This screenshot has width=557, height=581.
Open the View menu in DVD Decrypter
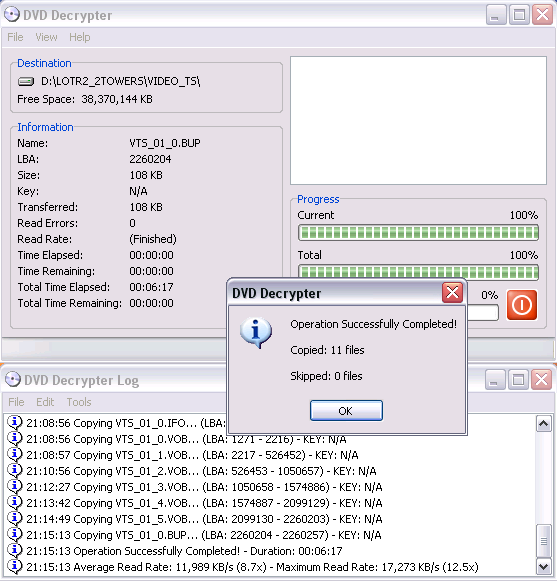(46, 37)
